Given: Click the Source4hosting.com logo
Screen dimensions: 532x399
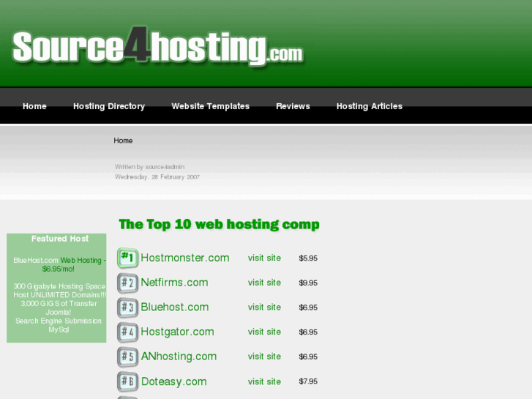Looking at the screenshot, I should tap(157, 47).
